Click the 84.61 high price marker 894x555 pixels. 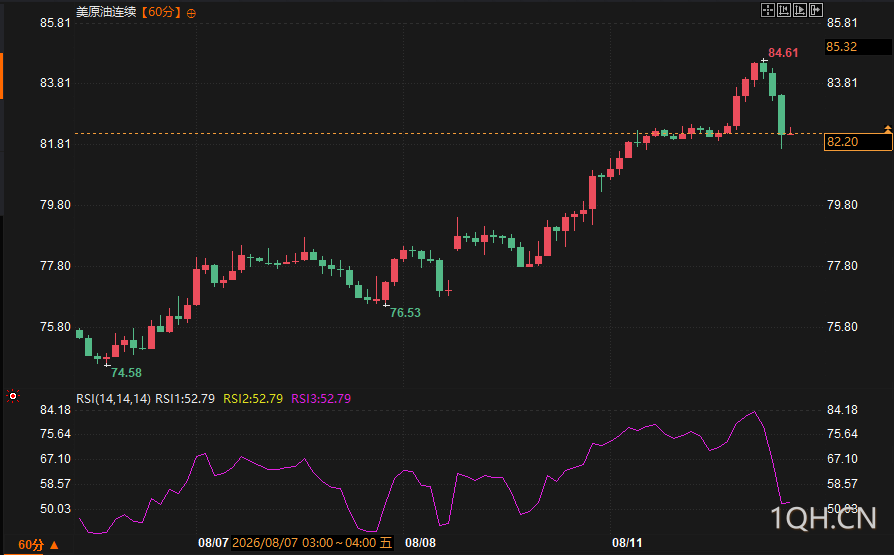783,53
